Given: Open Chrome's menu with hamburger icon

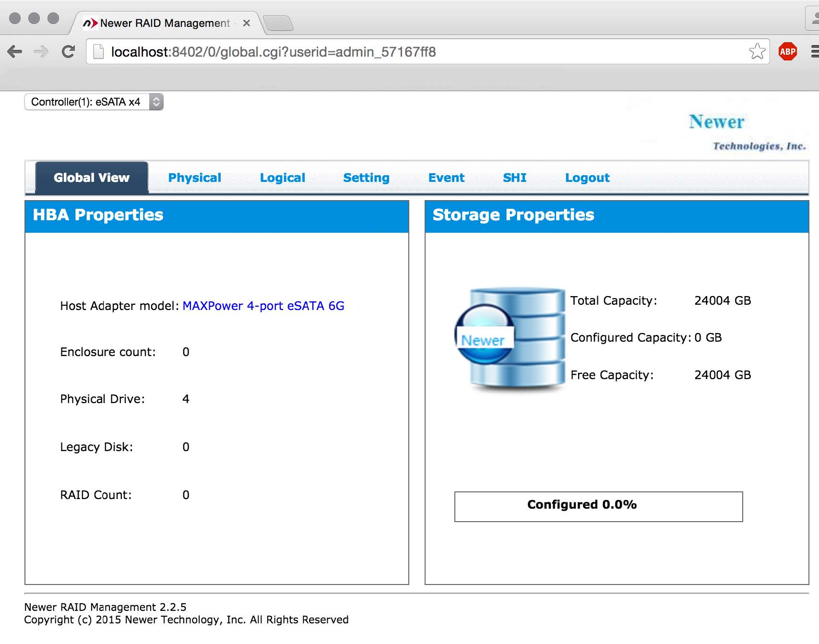Looking at the screenshot, I should (x=814, y=51).
